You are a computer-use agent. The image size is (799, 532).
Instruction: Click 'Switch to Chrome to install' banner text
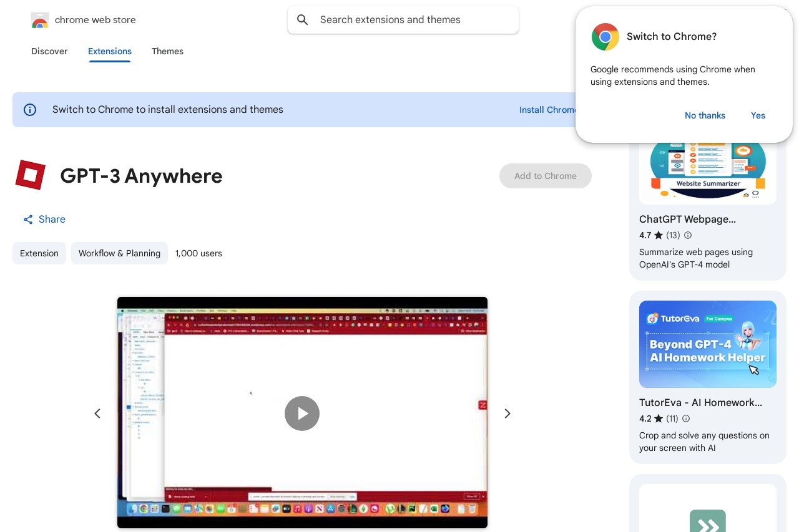[168, 110]
